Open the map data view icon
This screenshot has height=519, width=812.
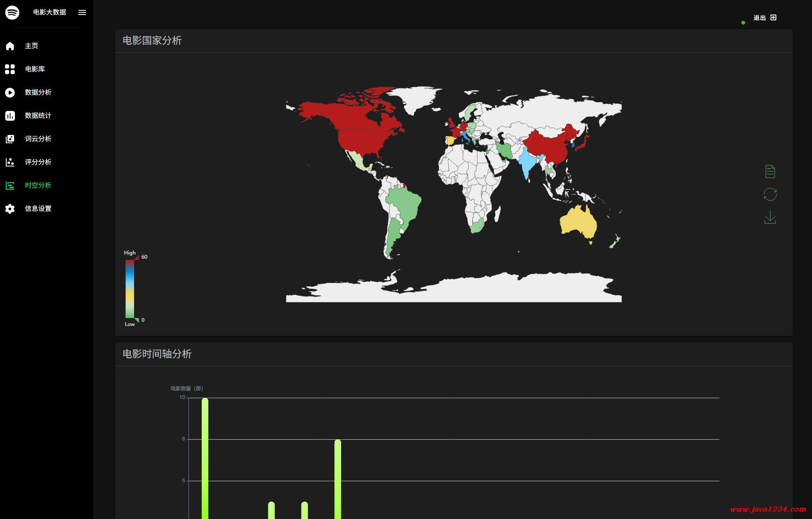pyautogui.click(x=770, y=171)
